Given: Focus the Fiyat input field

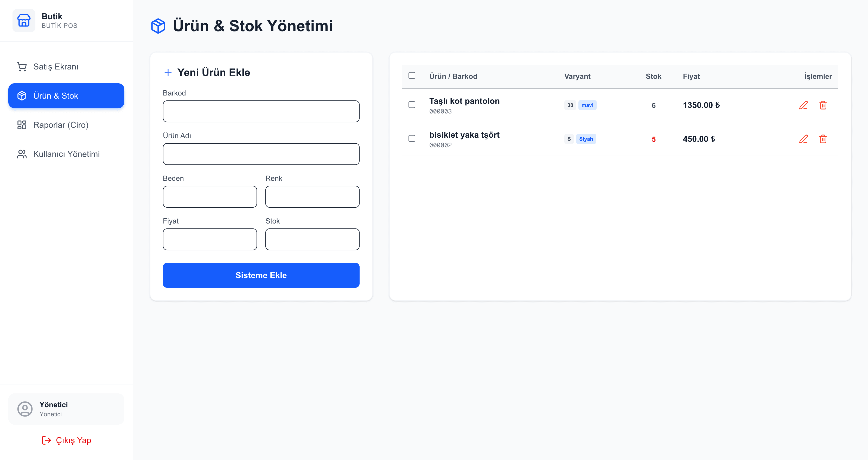Looking at the screenshot, I should (x=210, y=239).
